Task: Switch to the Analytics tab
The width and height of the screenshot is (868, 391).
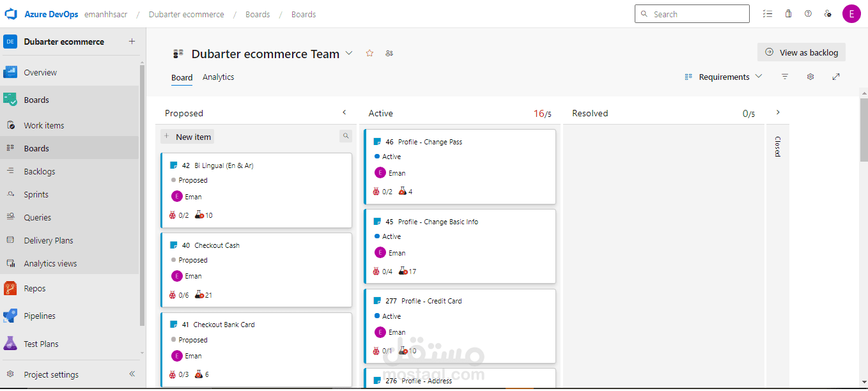Action: click(218, 77)
